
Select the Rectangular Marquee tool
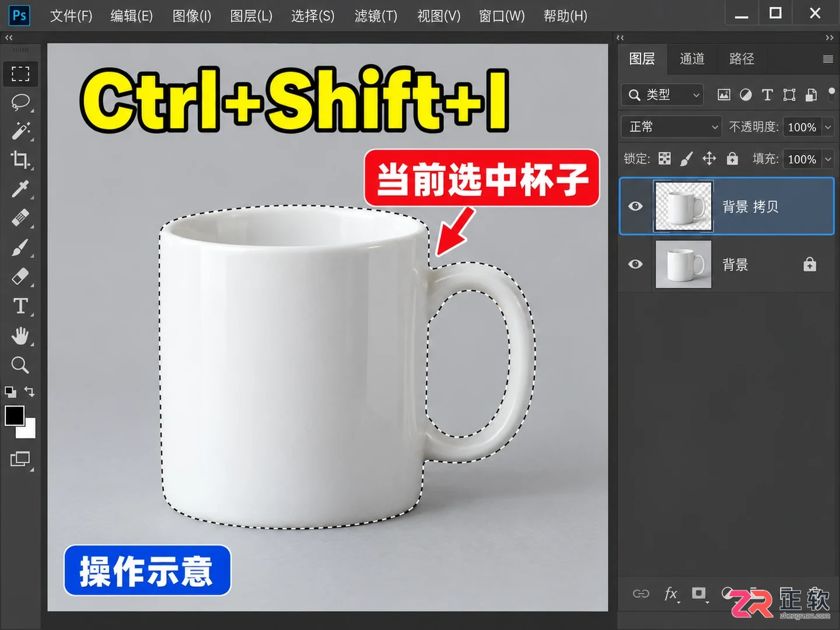(20, 73)
